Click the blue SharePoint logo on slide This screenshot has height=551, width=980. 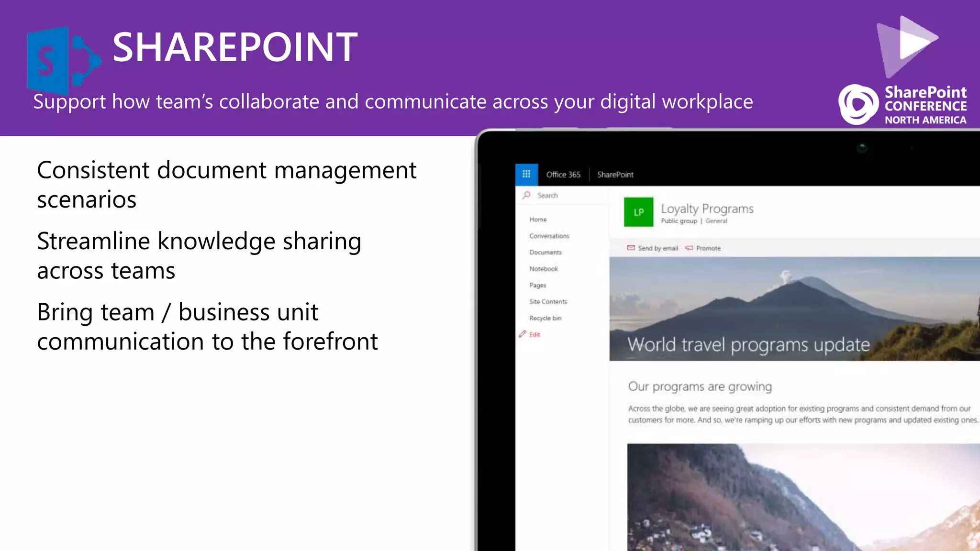[x=64, y=60]
